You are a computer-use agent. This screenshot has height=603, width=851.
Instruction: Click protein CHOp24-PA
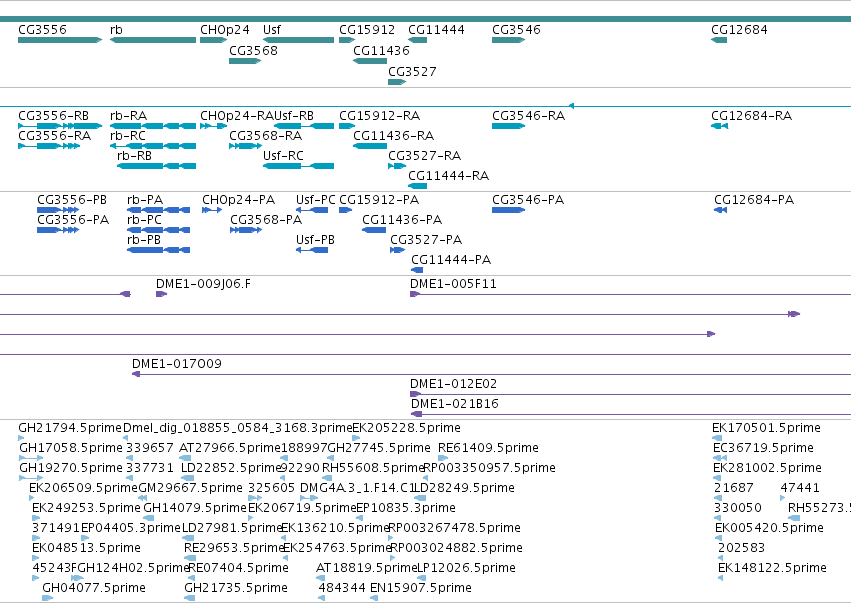212,210
